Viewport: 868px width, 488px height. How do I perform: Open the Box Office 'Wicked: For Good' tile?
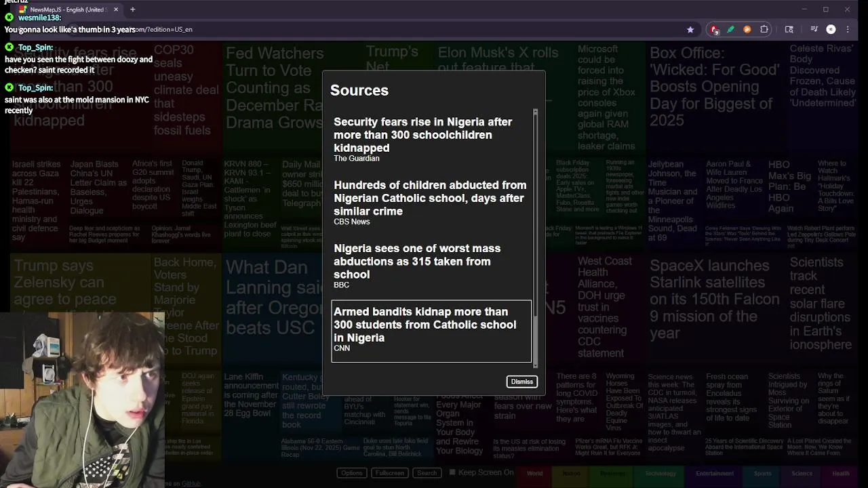(x=717, y=100)
